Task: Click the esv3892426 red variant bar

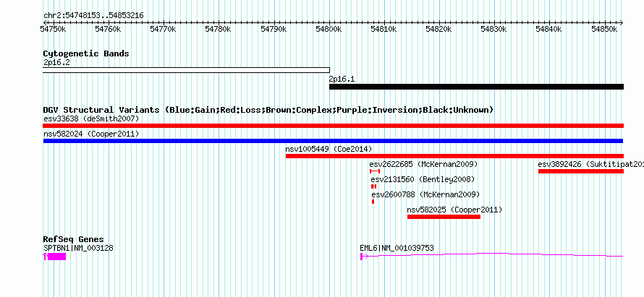Action: [581, 171]
